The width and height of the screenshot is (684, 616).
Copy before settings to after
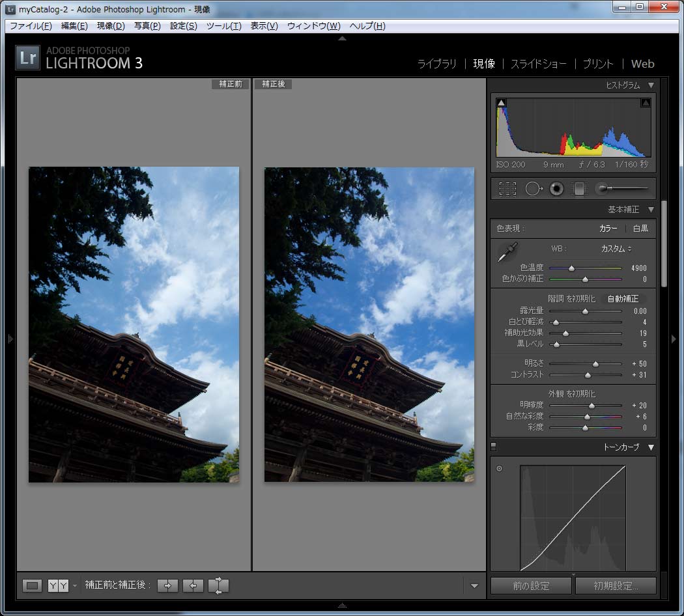click(167, 585)
